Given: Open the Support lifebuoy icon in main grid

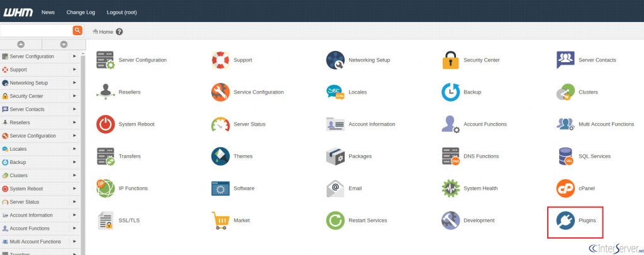Looking at the screenshot, I should coord(221,60).
